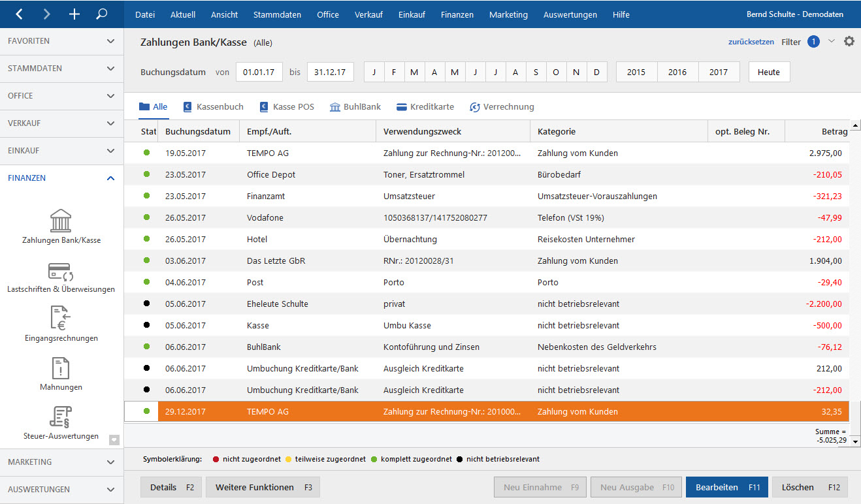The height and width of the screenshot is (504, 861).
Task: Select year 2015 filter button
Action: 636,72
